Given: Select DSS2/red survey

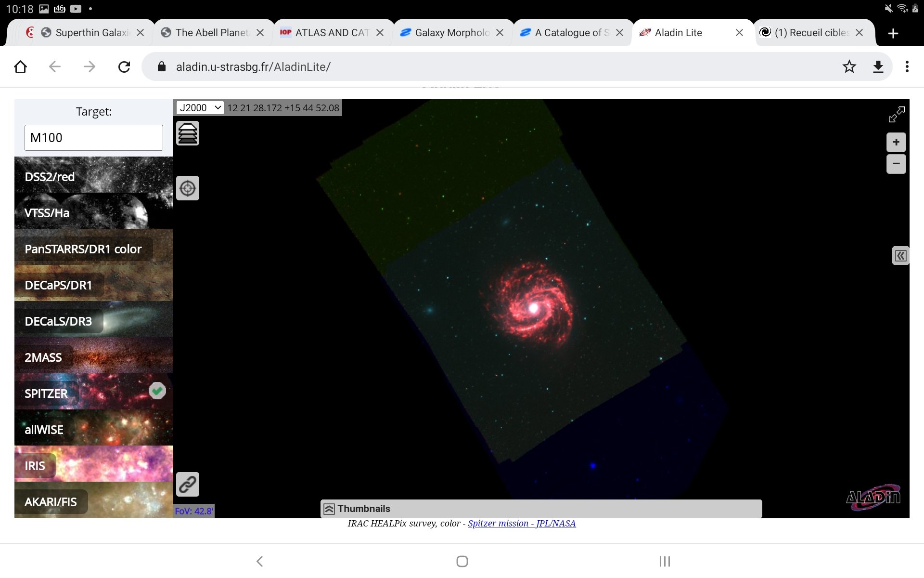Looking at the screenshot, I should point(94,175).
